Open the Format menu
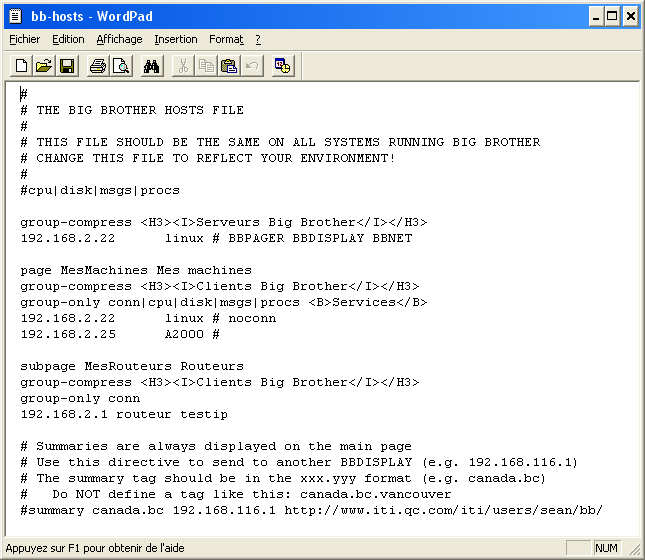 225,39
